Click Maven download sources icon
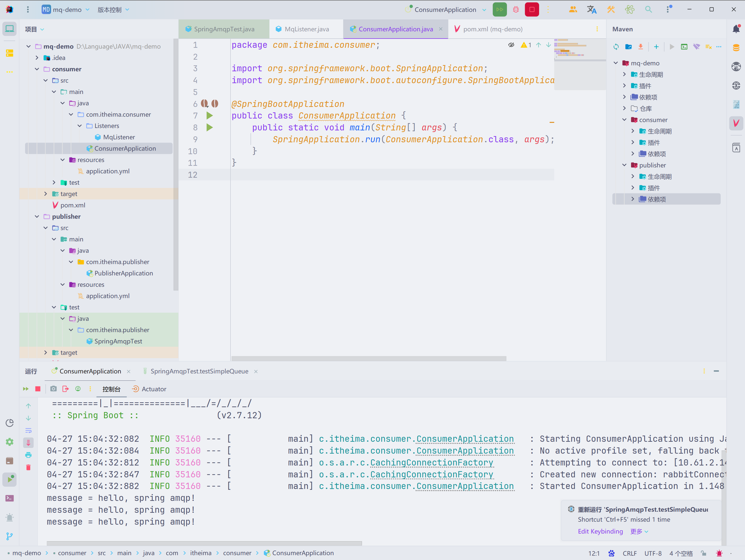Image resolution: width=745 pixels, height=560 pixels. [640, 47]
